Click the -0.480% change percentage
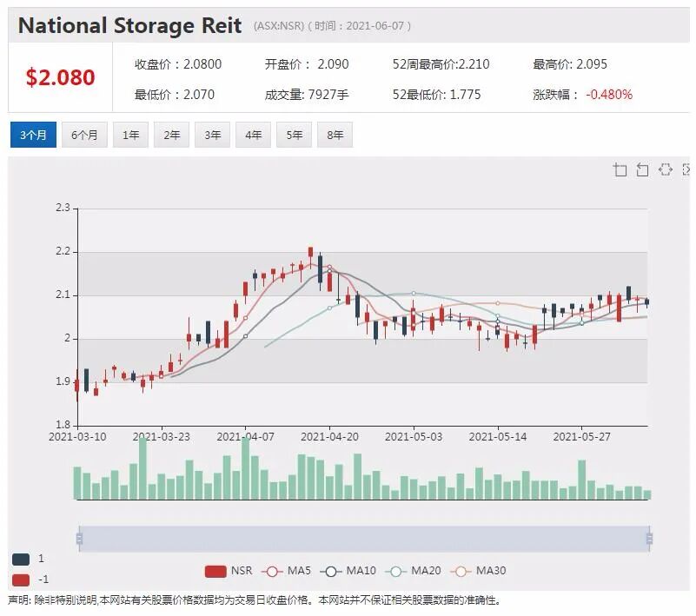This screenshot has width=696, height=616. point(609,95)
